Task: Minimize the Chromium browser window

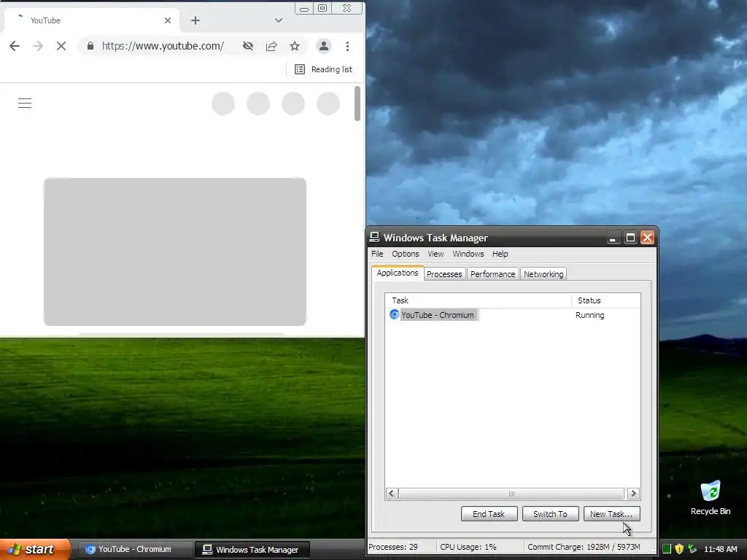Action: [x=304, y=9]
